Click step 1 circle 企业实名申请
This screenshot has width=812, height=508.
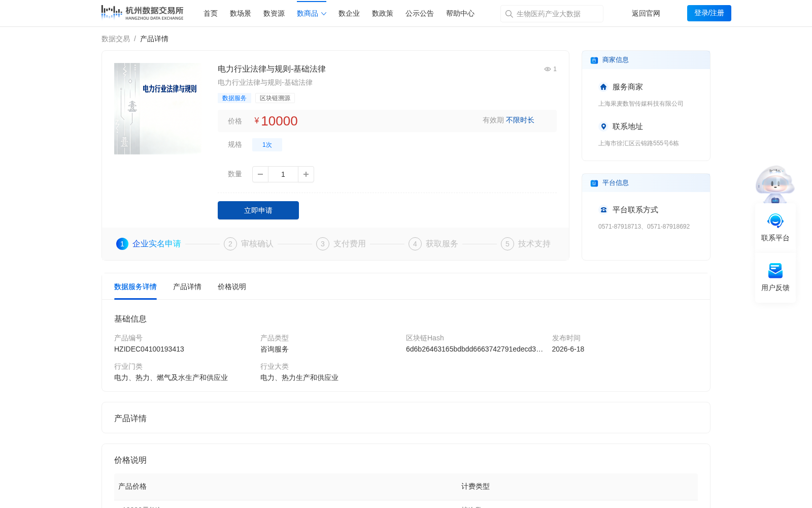tap(122, 244)
